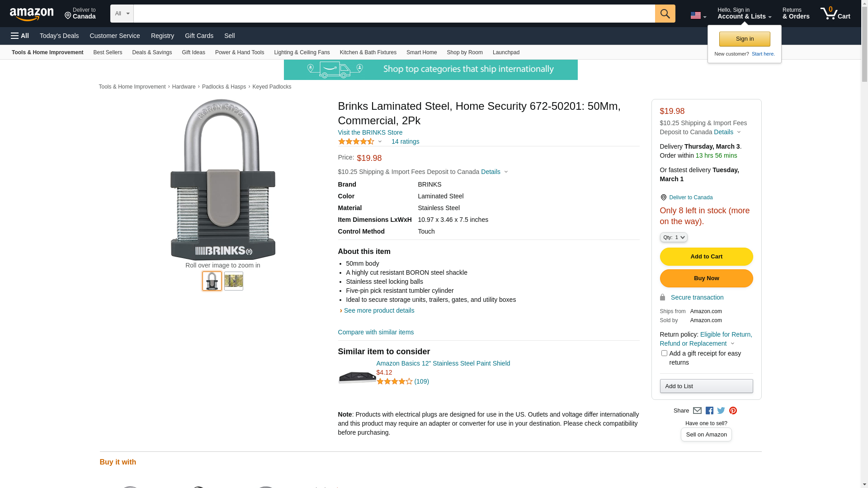
Task: Click into the Amazon search field
Action: pyautogui.click(x=393, y=14)
